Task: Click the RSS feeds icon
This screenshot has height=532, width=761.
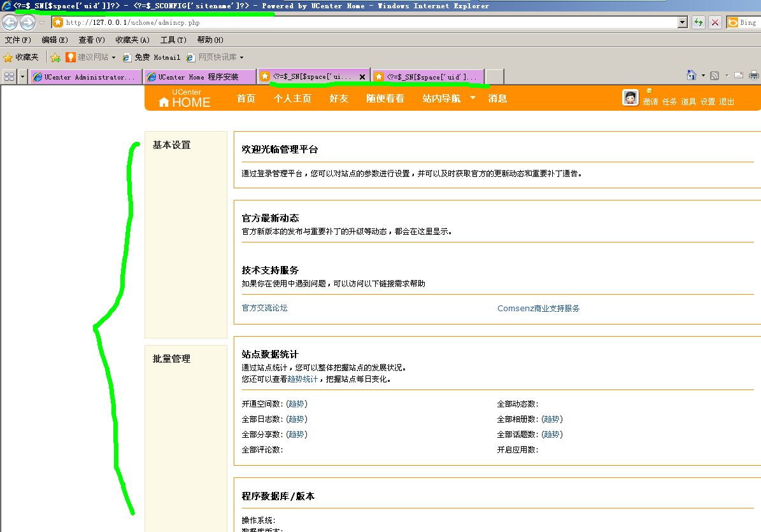Action: click(x=715, y=75)
